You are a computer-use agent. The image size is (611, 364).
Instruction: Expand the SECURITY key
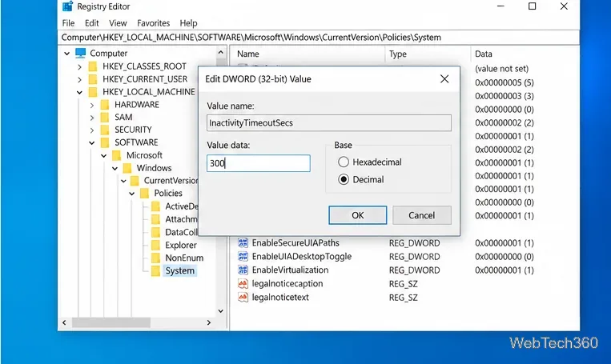[x=92, y=130]
